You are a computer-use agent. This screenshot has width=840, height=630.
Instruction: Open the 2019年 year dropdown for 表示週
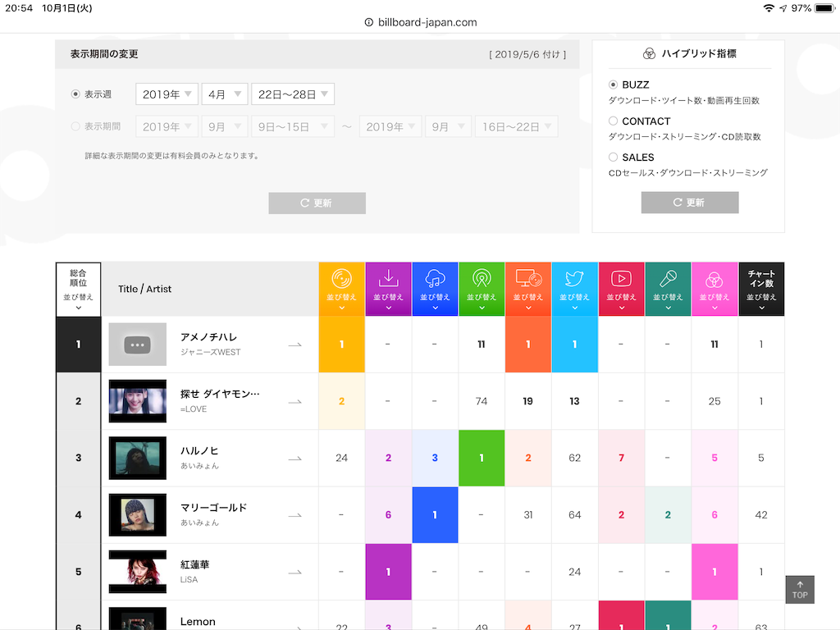click(167, 94)
